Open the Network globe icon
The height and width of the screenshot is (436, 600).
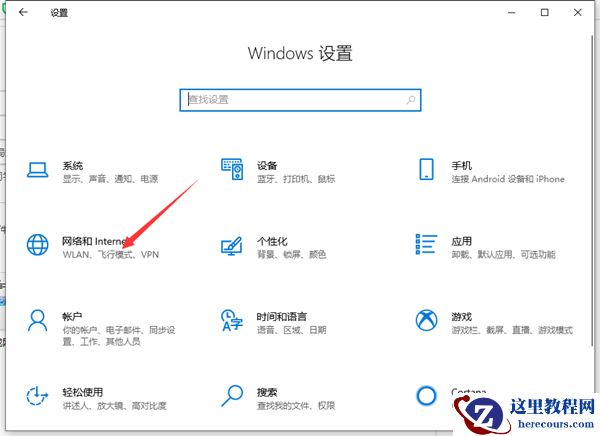point(38,245)
